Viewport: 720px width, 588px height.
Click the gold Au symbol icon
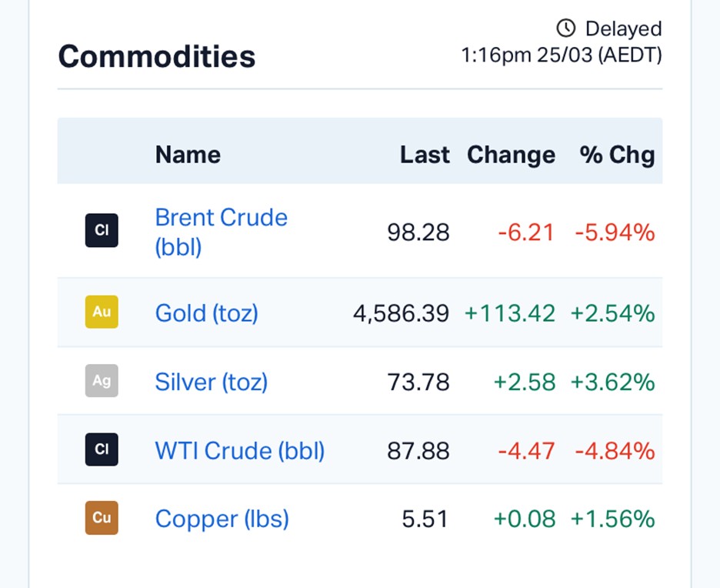pos(102,312)
